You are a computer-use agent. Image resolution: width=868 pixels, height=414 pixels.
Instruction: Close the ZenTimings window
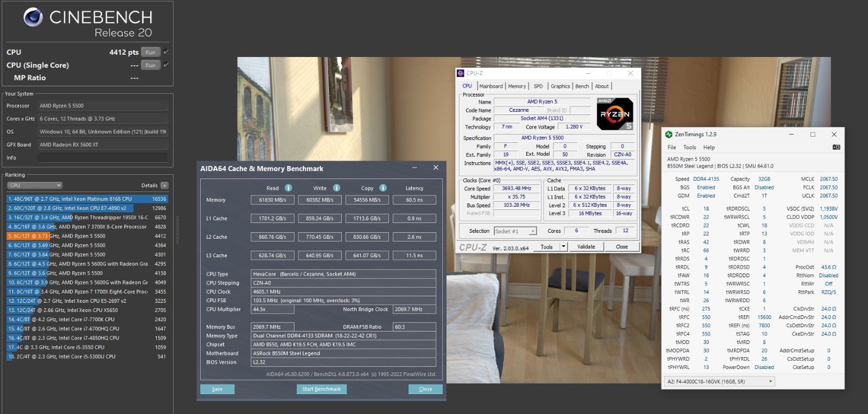[x=834, y=135]
